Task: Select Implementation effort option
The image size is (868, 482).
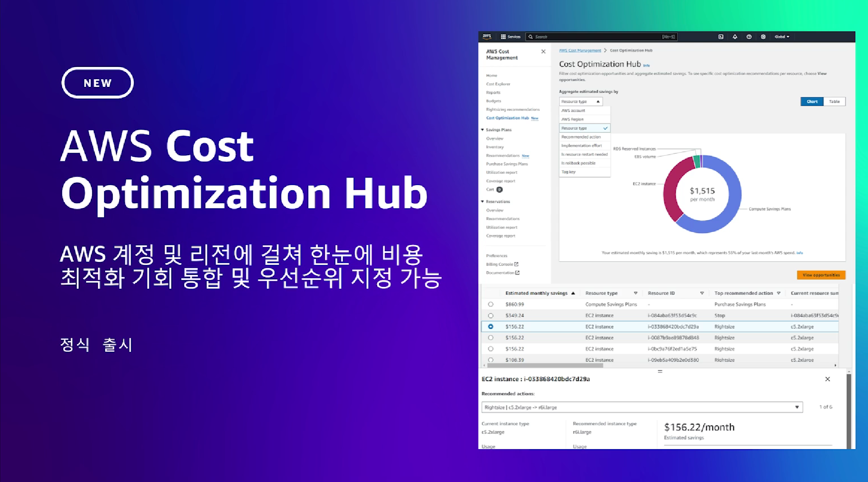Action: coord(584,146)
